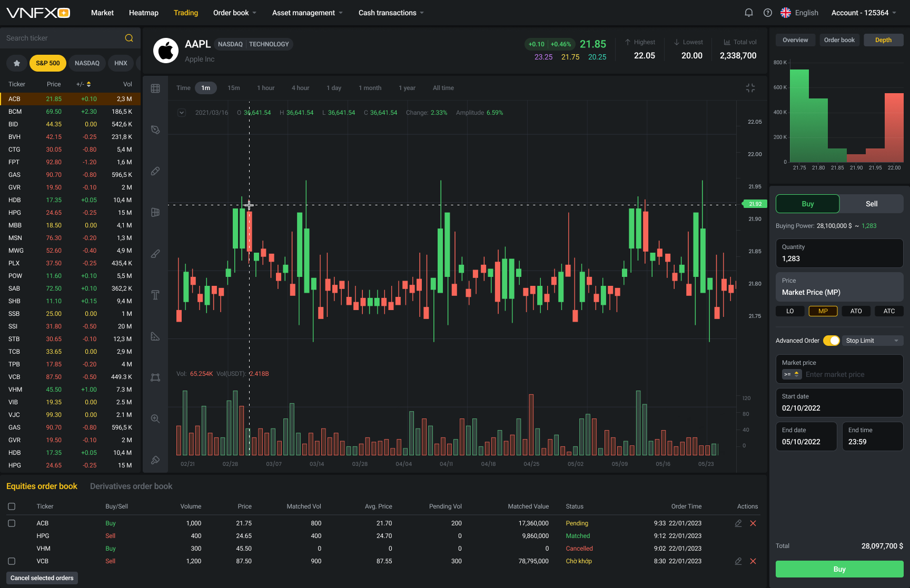Select the text annotation tool
Viewport: 910px width, 588px height.
pos(155,295)
